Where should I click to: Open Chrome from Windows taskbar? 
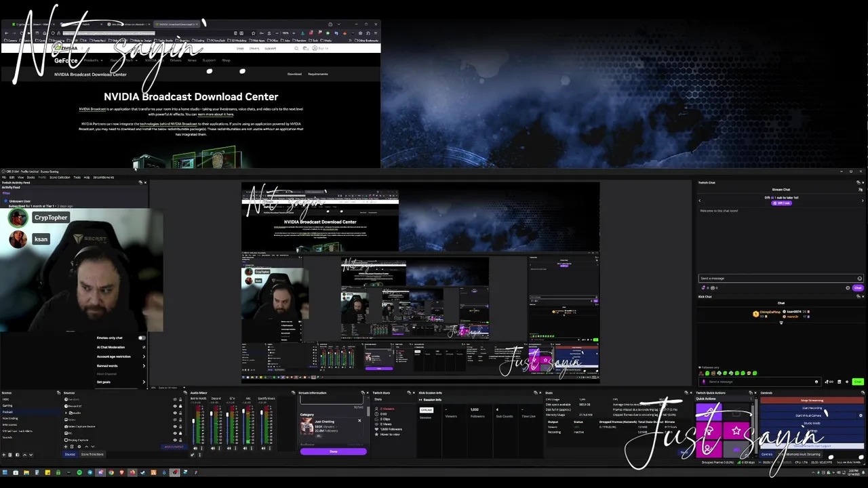111,472
